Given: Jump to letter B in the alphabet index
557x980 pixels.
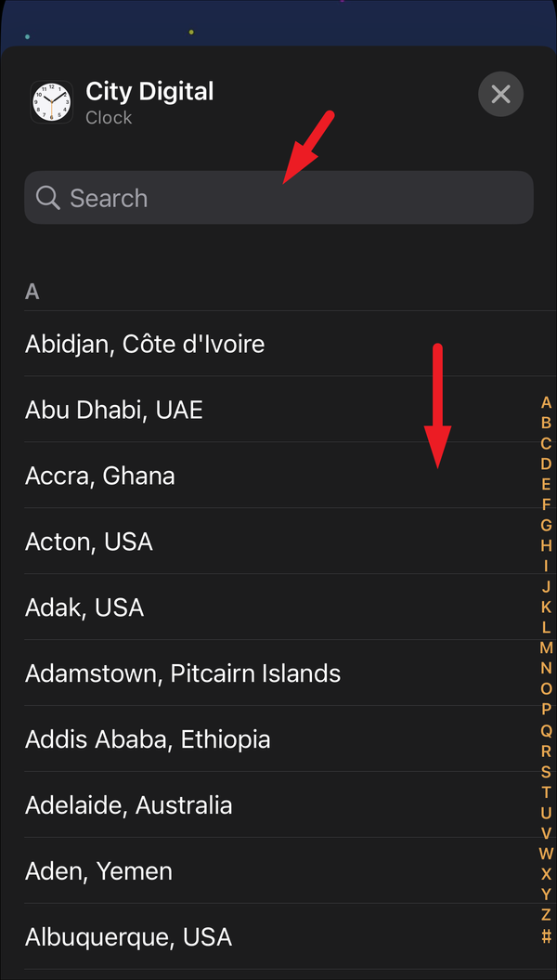Looking at the screenshot, I should pyautogui.click(x=546, y=423).
